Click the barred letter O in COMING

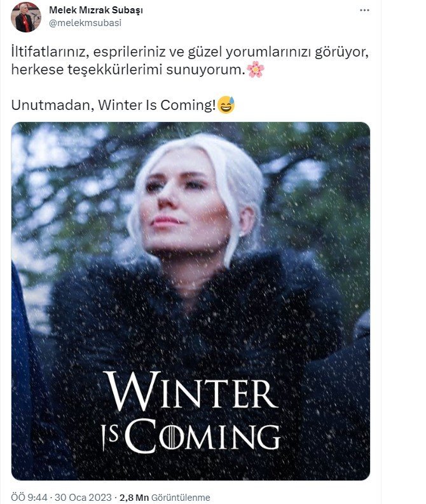(171, 437)
